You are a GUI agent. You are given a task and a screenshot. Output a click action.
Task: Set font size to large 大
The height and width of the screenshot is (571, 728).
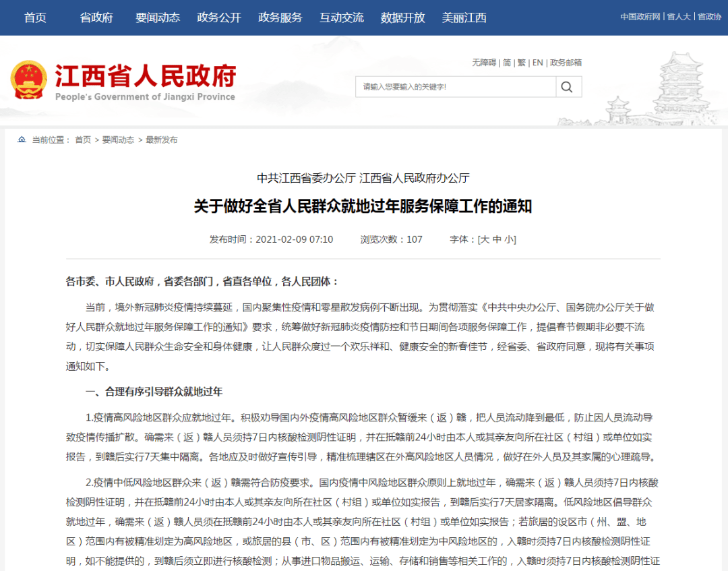(484, 239)
